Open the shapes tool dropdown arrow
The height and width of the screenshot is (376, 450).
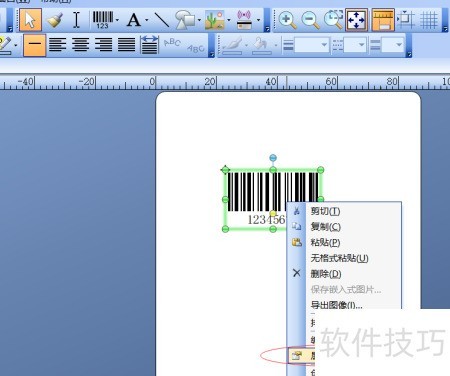click(199, 20)
